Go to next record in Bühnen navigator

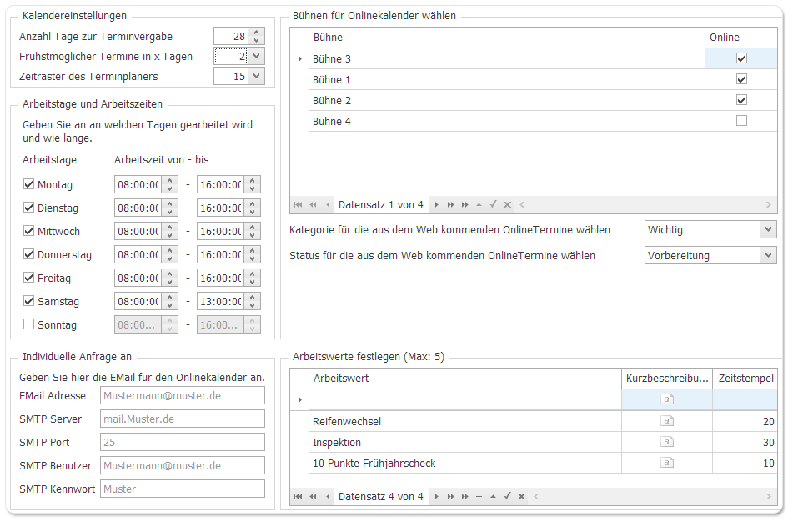tap(436, 205)
